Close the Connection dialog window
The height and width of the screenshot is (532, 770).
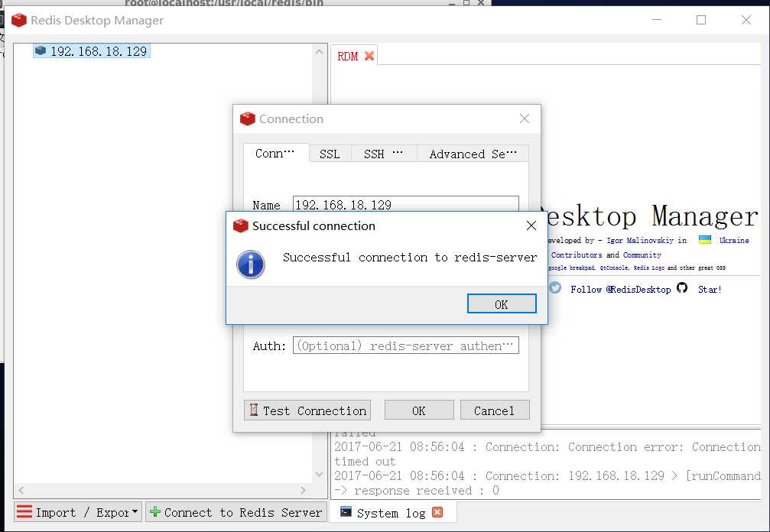(x=525, y=118)
